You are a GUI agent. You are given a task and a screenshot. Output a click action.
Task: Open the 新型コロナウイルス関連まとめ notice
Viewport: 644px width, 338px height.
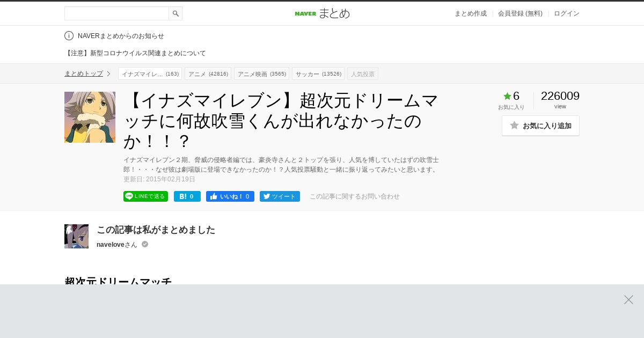click(135, 53)
